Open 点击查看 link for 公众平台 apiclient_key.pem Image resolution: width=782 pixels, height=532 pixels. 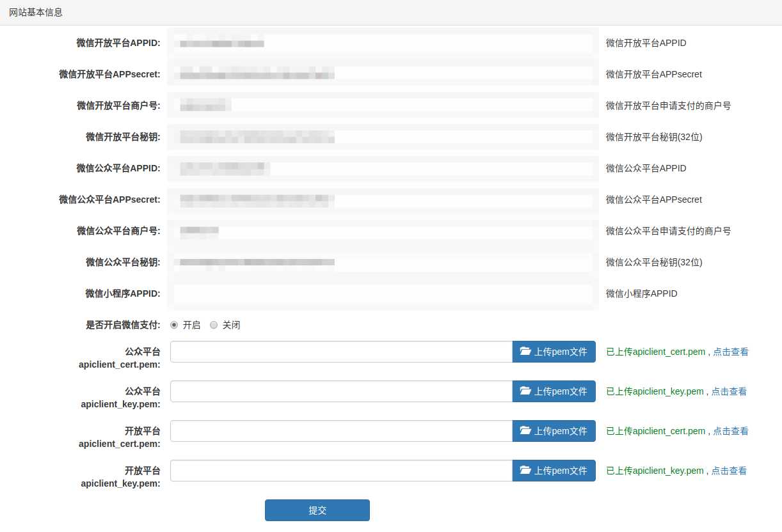(x=729, y=391)
